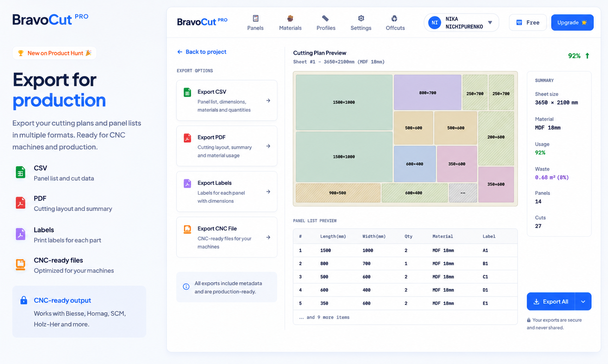
Task: Click the Export Labels file icon
Action: click(x=187, y=183)
